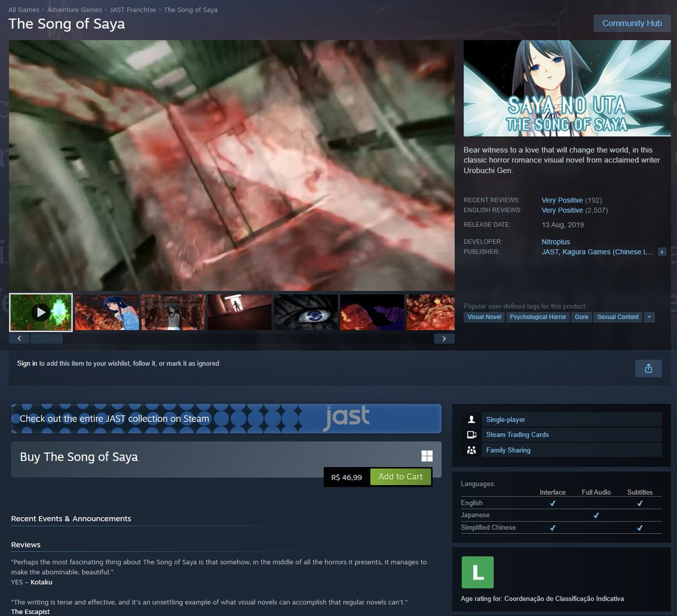Open Nitroplus developer page
The width and height of the screenshot is (677, 616).
[x=556, y=242]
